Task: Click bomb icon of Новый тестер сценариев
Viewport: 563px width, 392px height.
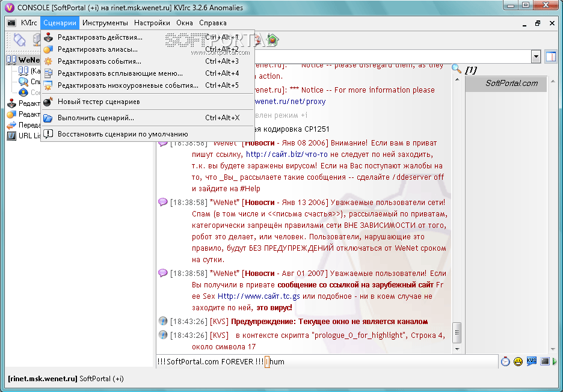Action: (48, 102)
